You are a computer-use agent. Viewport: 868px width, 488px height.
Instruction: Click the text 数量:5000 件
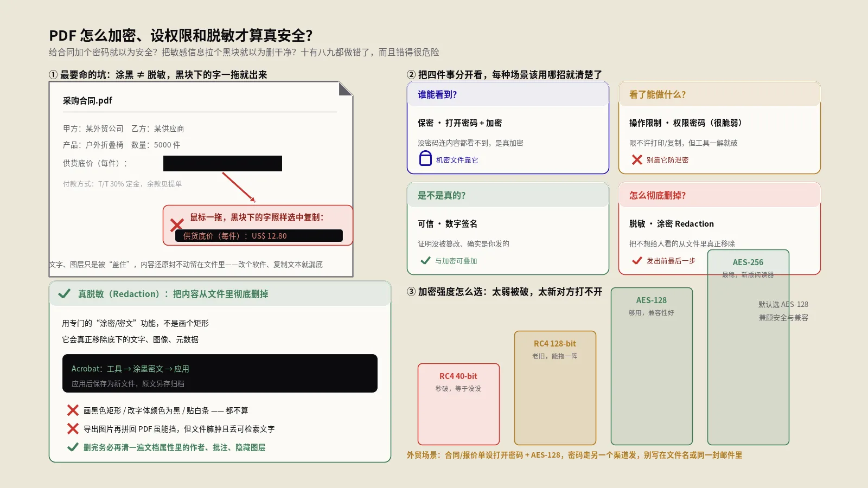tap(156, 145)
